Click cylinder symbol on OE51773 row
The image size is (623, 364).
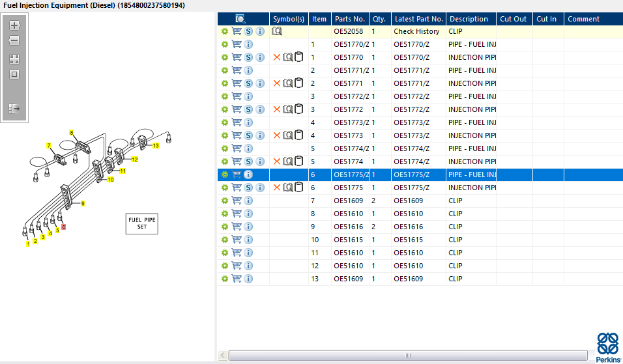coord(298,135)
